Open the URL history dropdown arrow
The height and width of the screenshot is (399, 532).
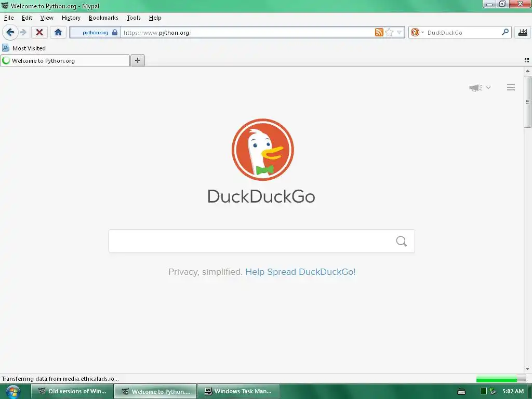click(x=400, y=33)
